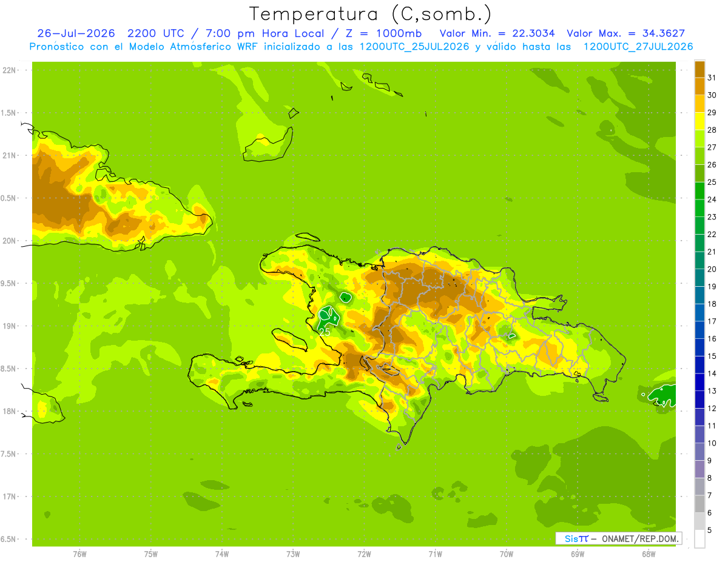This screenshot has width=728, height=562.
Task: Click the "19N" latitude axis label
Action: 9,326
